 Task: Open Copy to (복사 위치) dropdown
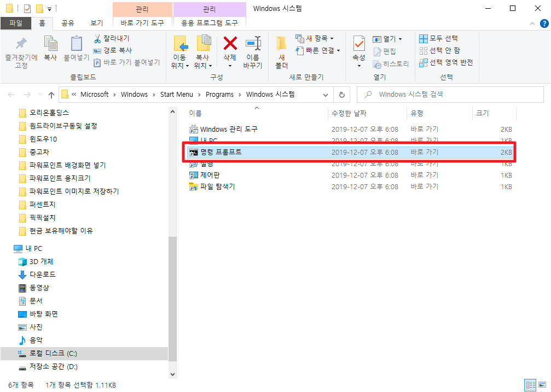click(x=203, y=66)
